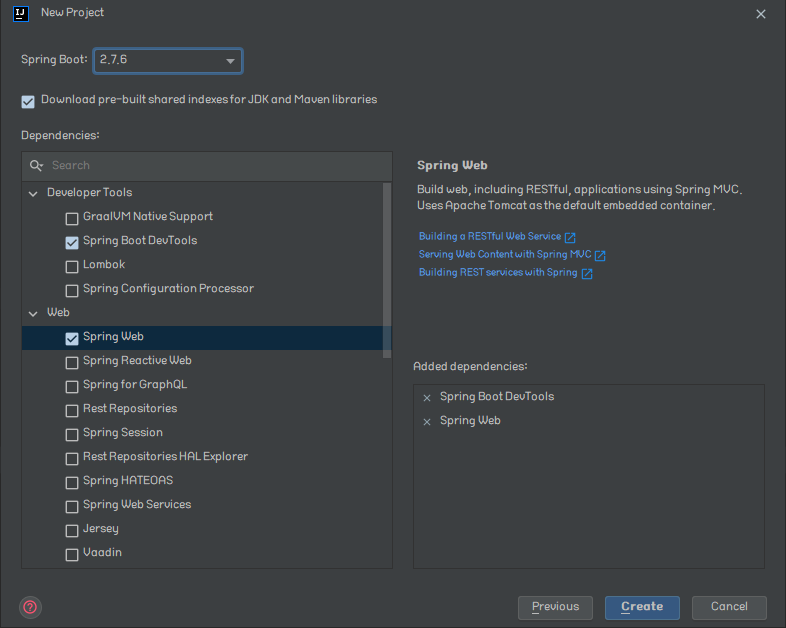The image size is (786, 628).
Task: Open the Spring Boot version dropdown
Action: click(168, 61)
